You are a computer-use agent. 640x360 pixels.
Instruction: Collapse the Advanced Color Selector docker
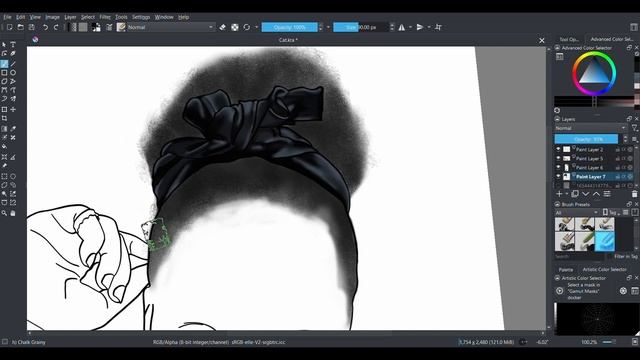(x=557, y=48)
